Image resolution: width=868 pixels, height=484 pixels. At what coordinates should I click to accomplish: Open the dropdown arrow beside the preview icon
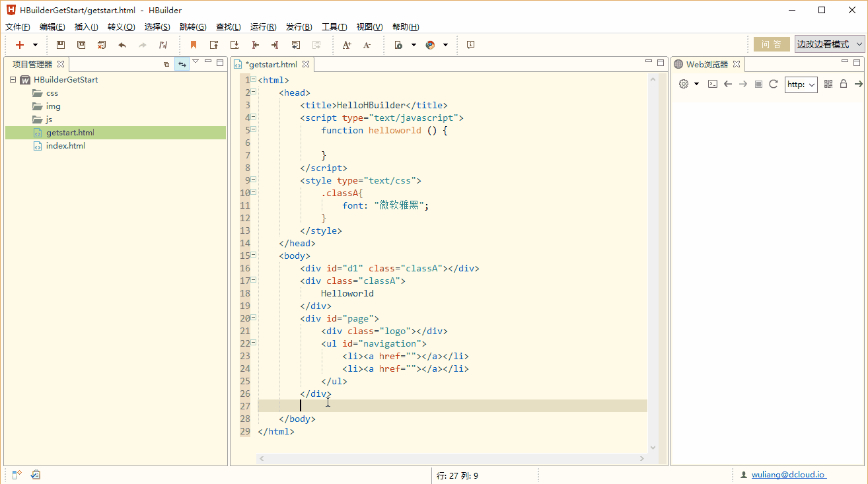click(x=414, y=45)
